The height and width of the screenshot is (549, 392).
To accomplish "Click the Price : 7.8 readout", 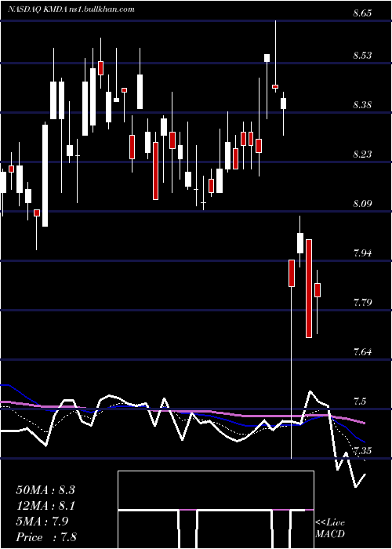I will 46,537.
